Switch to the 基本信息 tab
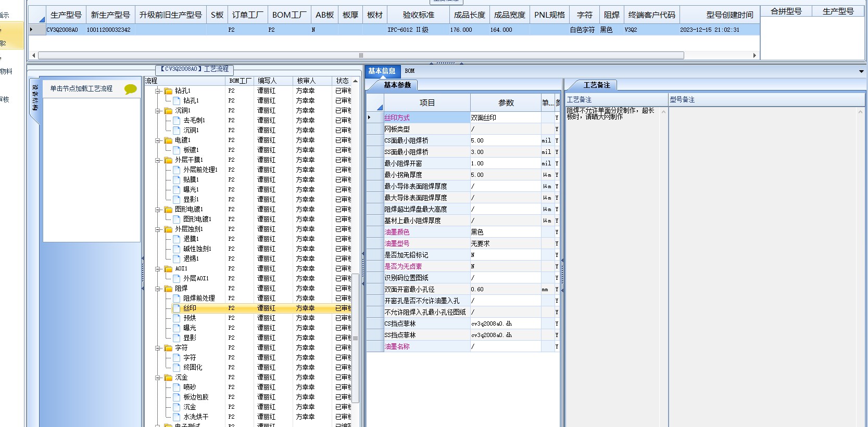 click(x=382, y=71)
